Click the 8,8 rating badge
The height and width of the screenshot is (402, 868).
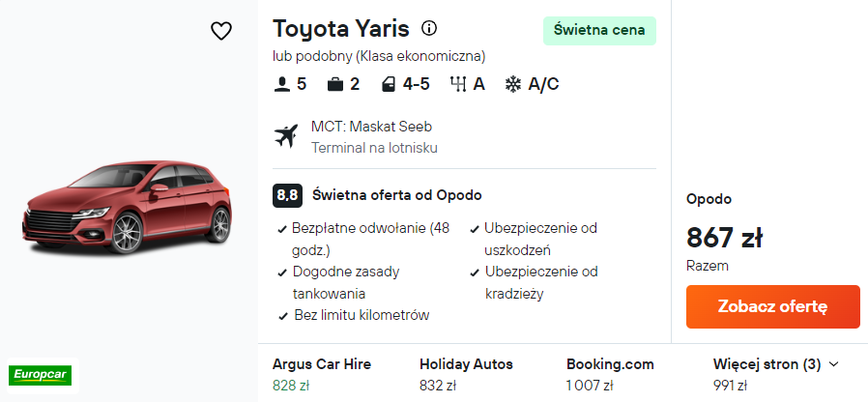[287, 195]
